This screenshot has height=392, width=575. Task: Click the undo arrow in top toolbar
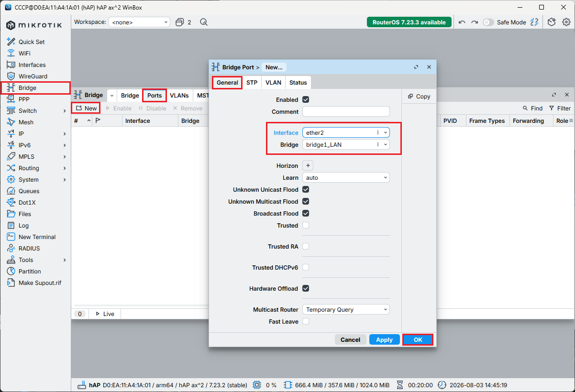[462, 22]
